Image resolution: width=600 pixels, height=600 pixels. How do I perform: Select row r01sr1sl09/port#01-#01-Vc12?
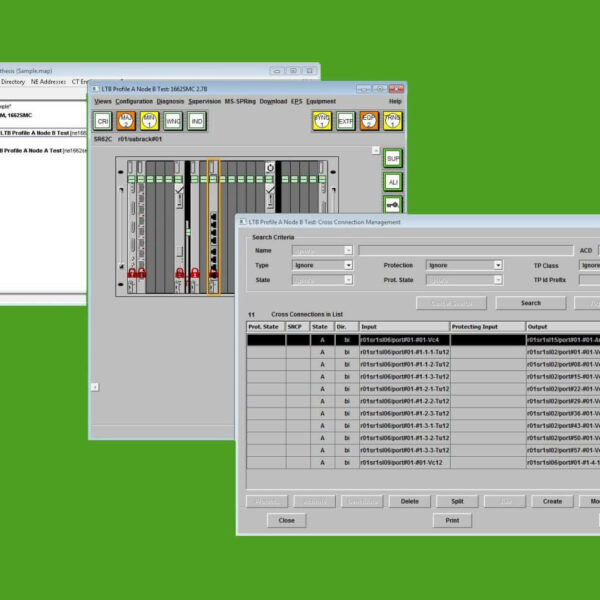click(x=423, y=462)
